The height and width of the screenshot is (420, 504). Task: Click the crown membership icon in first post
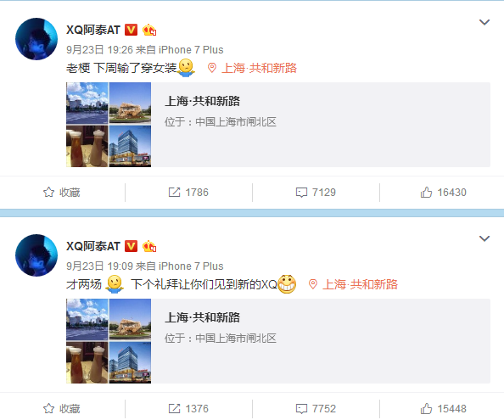(149, 30)
